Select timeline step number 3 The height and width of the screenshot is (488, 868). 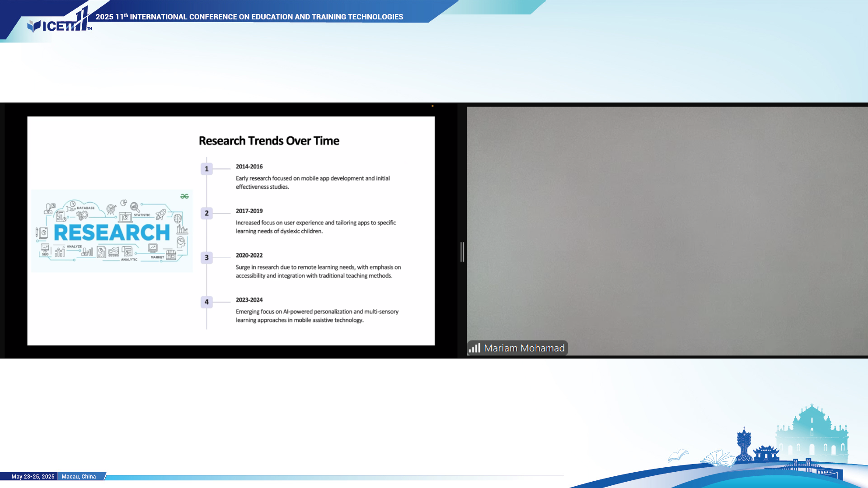pos(206,258)
